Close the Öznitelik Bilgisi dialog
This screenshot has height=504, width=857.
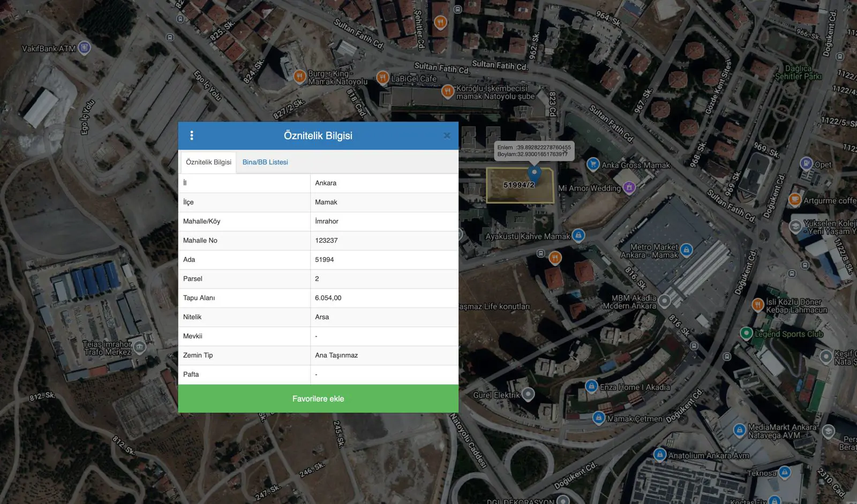click(x=447, y=136)
